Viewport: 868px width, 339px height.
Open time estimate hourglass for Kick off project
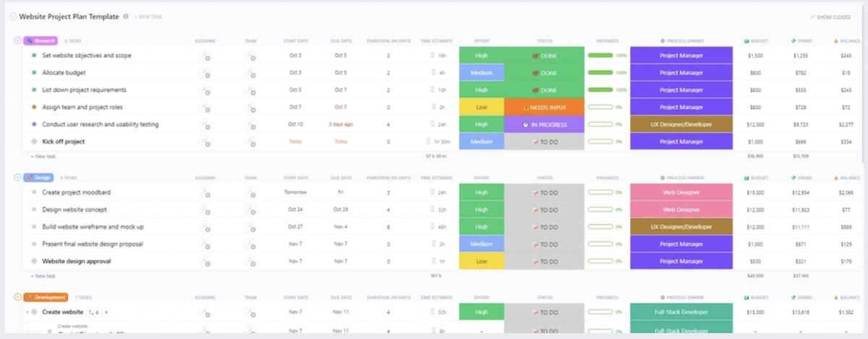click(x=427, y=142)
